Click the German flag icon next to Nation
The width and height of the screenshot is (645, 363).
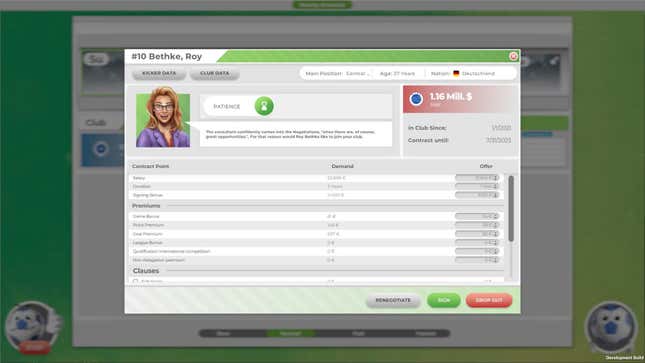click(x=456, y=73)
